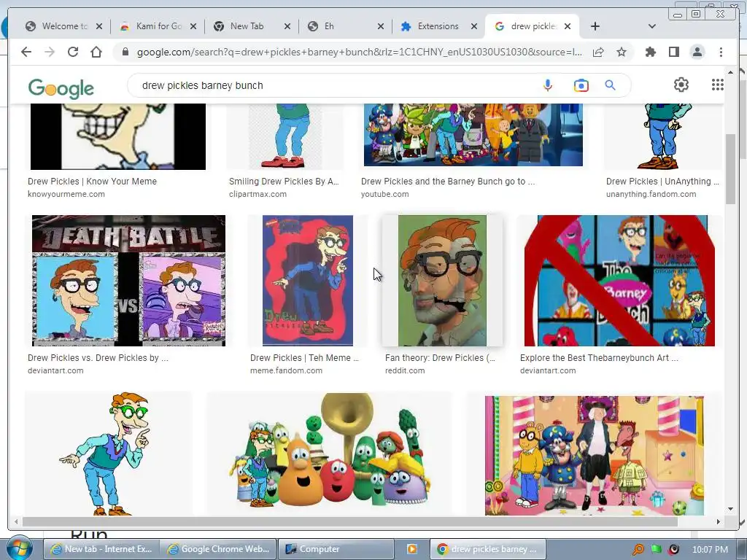Image resolution: width=747 pixels, height=560 pixels.
Task: Click the Arthur and Cap'n Crunch party thumbnail
Action: pos(594,455)
